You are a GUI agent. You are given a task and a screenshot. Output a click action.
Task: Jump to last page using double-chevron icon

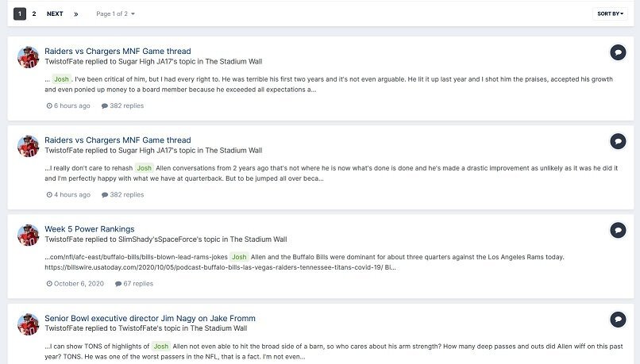click(76, 13)
